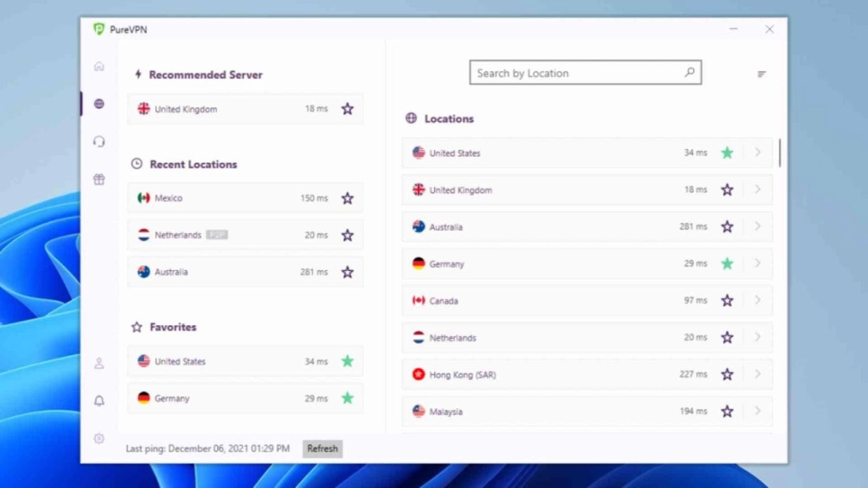868x488 pixels.
Task: Select Canada in Locations list
Action: tap(587, 301)
